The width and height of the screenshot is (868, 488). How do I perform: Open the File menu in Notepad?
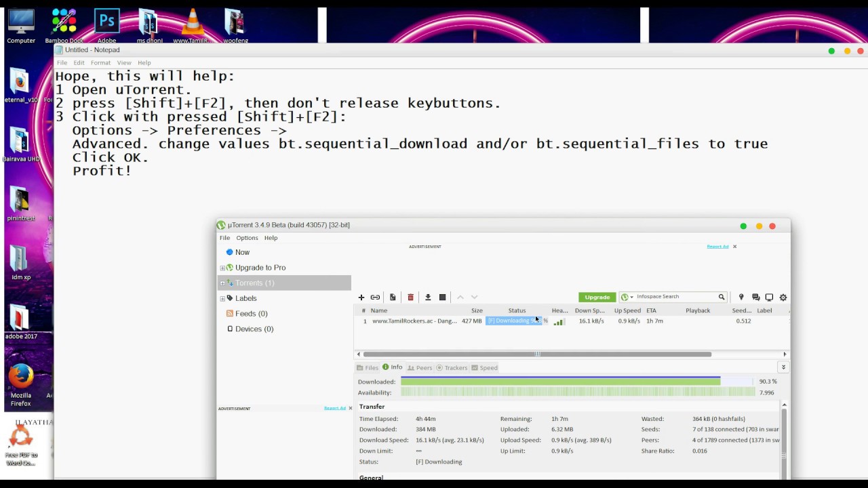pyautogui.click(x=62, y=63)
